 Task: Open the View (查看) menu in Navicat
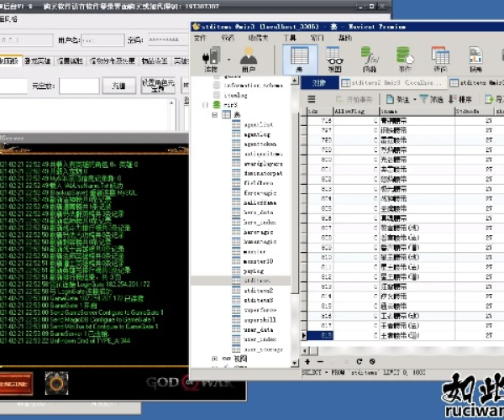click(228, 38)
